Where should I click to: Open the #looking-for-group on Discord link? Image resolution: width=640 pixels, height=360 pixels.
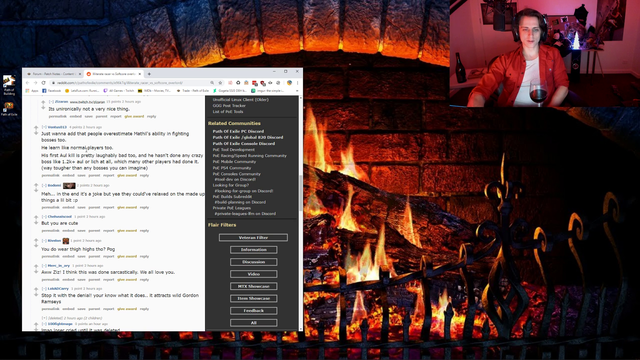(x=244, y=191)
